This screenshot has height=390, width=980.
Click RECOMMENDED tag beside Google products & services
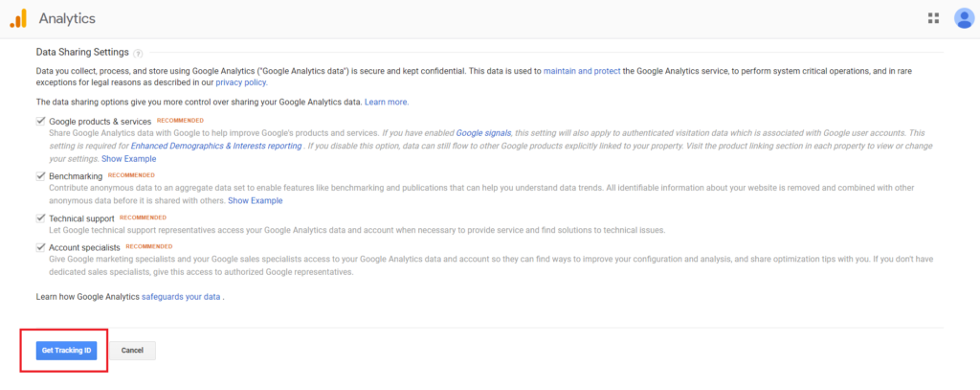click(x=180, y=120)
